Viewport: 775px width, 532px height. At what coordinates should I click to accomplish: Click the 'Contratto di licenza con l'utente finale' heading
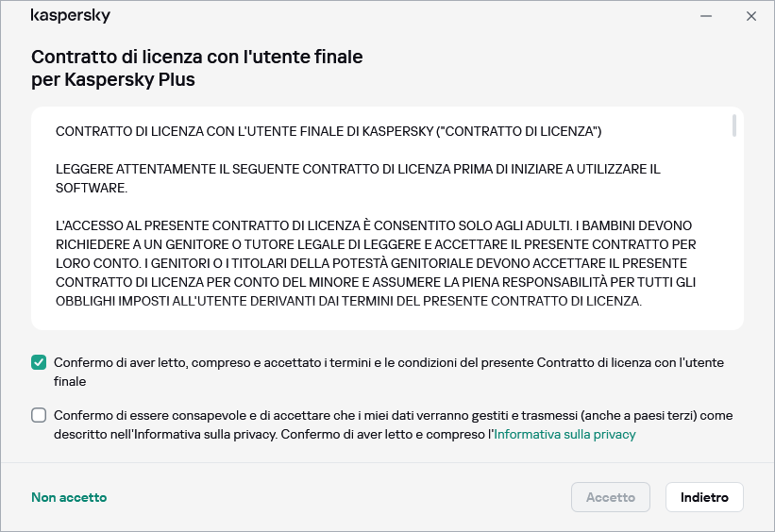pyautogui.click(x=196, y=58)
